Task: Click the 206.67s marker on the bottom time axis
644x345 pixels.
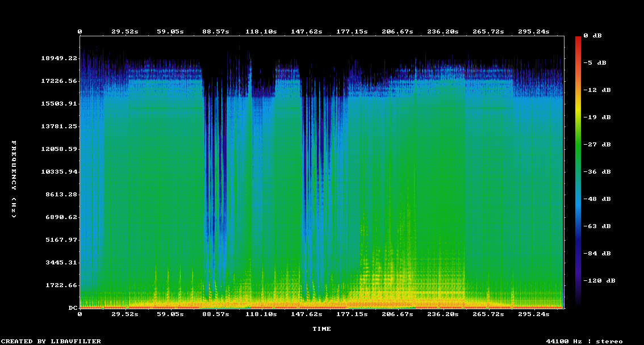Action: coord(397,314)
